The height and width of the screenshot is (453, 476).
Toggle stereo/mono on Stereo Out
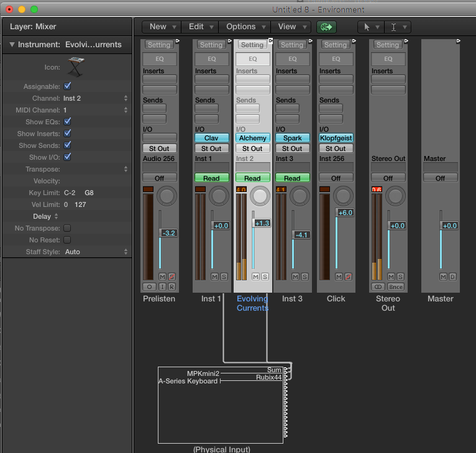pos(378,286)
